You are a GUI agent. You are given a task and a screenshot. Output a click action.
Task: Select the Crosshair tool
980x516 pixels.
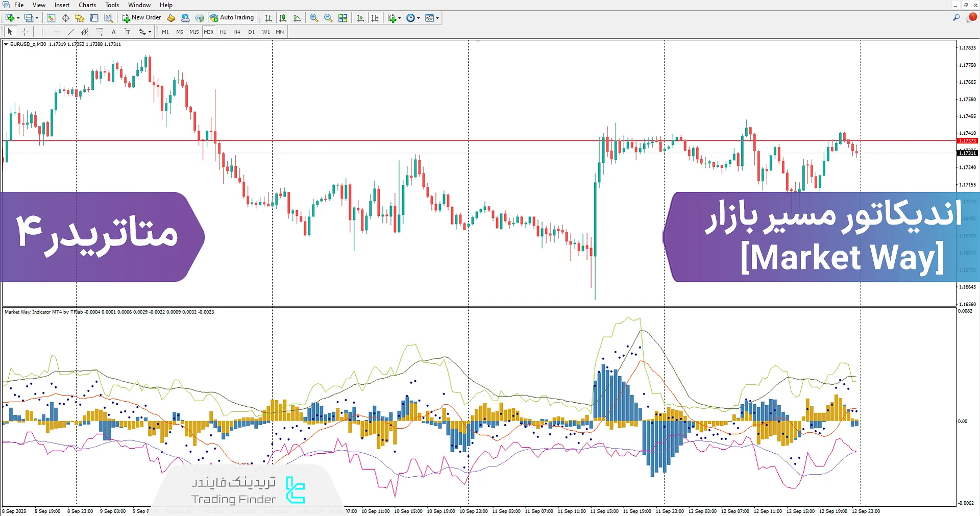[x=25, y=32]
